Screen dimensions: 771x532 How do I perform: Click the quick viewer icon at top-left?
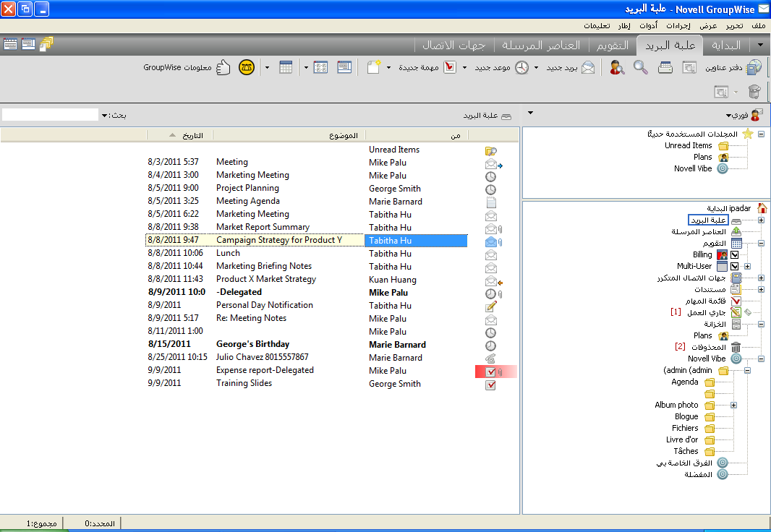coord(28,44)
